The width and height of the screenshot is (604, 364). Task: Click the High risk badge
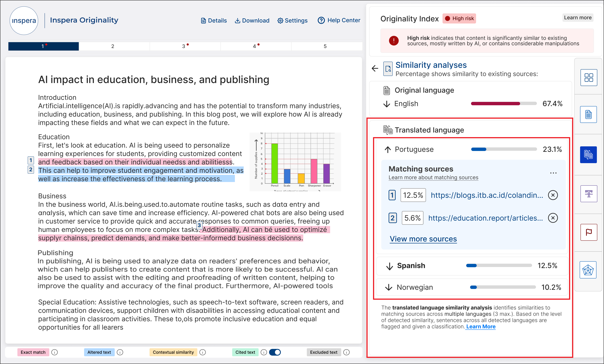tap(459, 18)
